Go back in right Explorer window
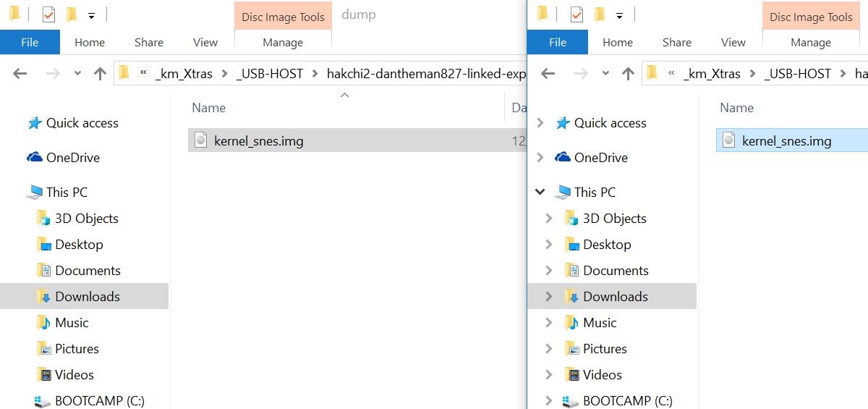Viewport: 868px width, 409px height. tap(548, 73)
